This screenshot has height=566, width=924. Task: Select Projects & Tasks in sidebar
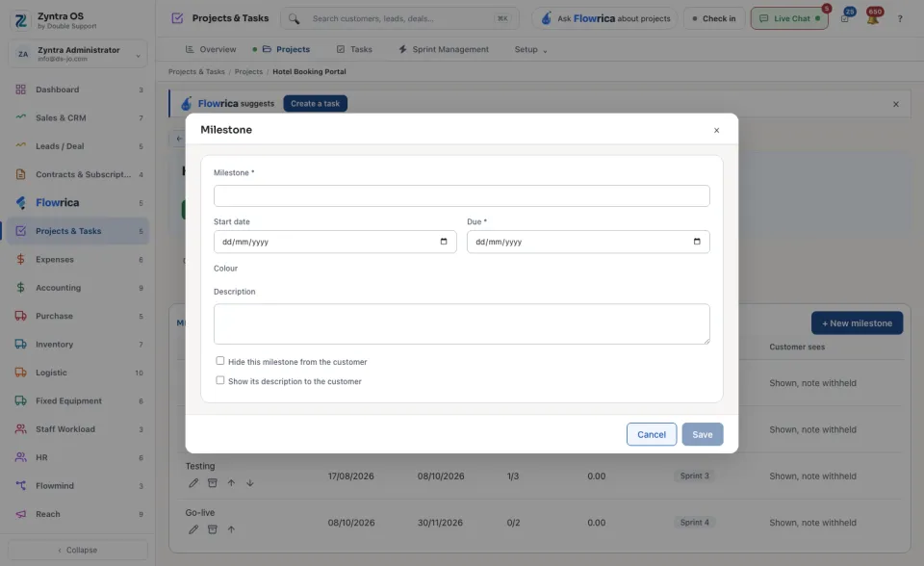coord(78,231)
